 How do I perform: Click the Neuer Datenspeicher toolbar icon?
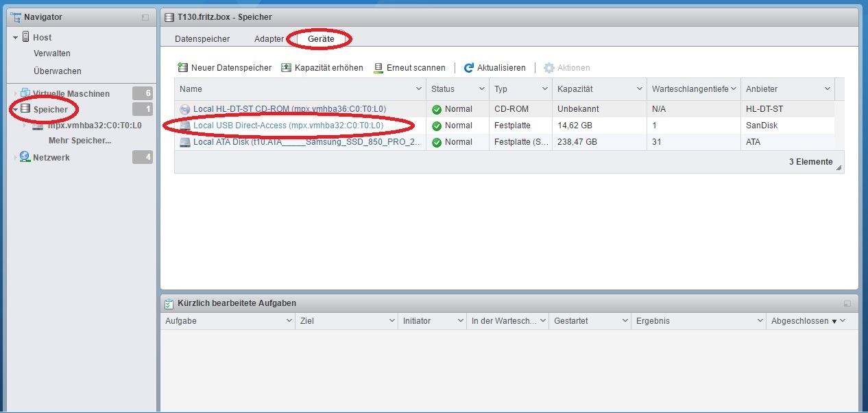click(x=183, y=67)
